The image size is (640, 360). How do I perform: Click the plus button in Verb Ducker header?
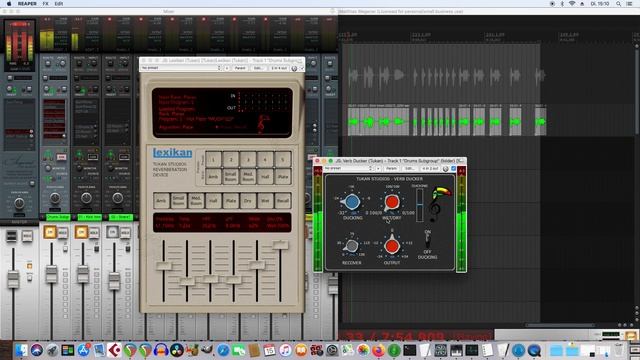tap(379, 169)
